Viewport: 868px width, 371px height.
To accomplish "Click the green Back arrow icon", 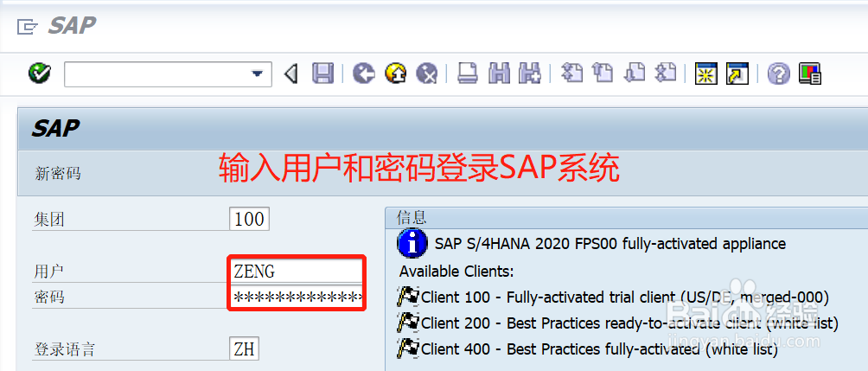I will [x=364, y=74].
